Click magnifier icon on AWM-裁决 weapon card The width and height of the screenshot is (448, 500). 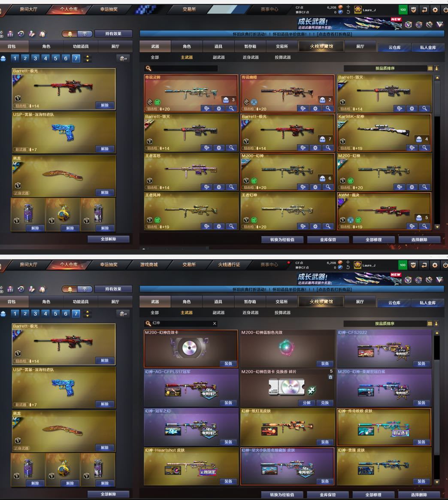click(x=424, y=226)
